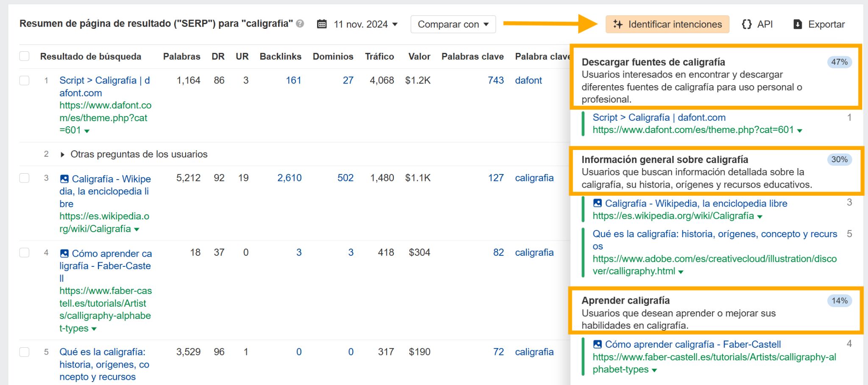
Task: Click the image icon beside the Faber-Castell result
Action: (x=64, y=253)
